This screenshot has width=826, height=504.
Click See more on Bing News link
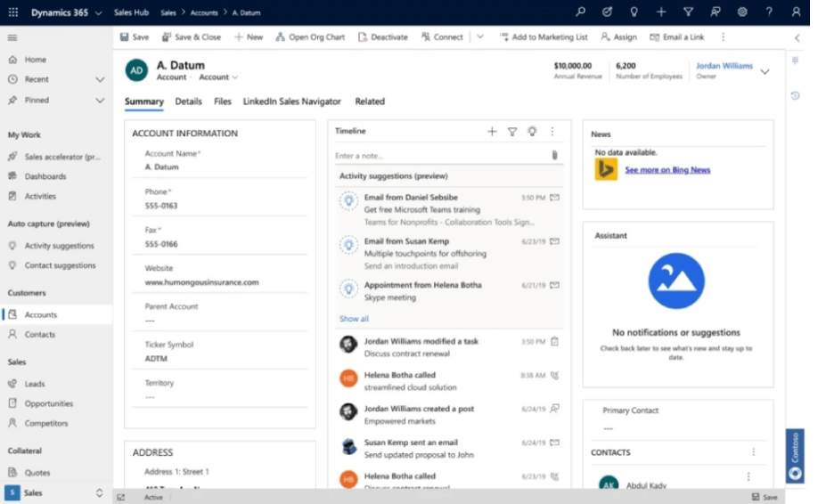tap(667, 169)
